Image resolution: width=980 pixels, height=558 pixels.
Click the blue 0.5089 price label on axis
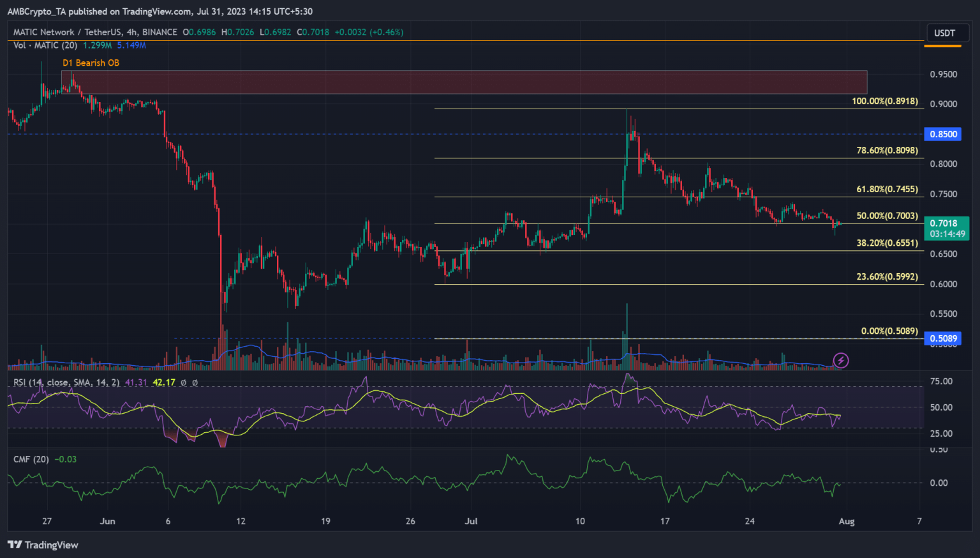click(x=942, y=338)
